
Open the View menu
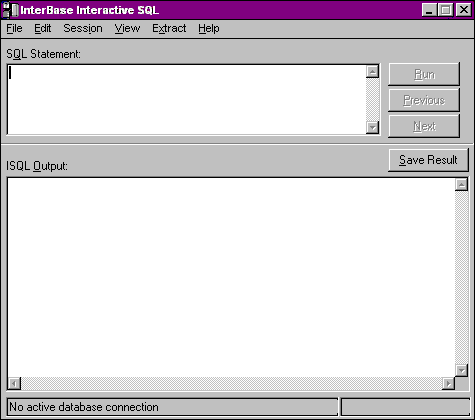point(127,28)
